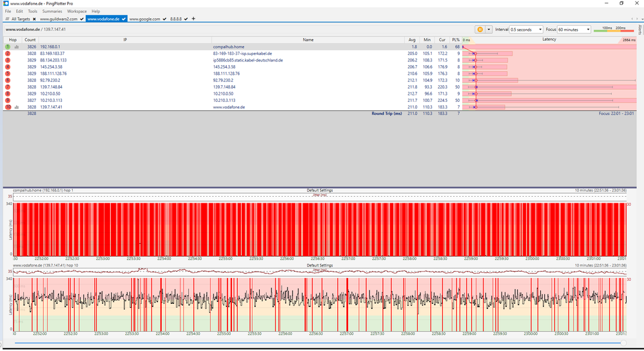Click the checkmark on the 8.8.8.8 tab

click(x=186, y=19)
